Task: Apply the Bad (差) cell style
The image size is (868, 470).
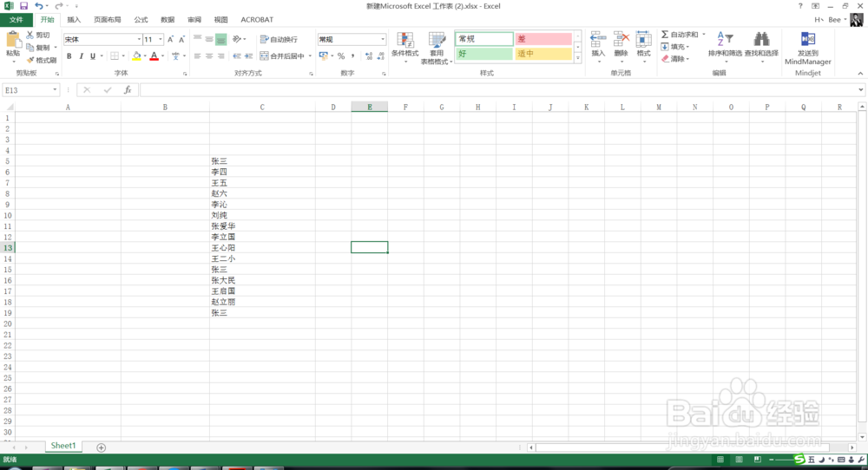Action: 542,39
